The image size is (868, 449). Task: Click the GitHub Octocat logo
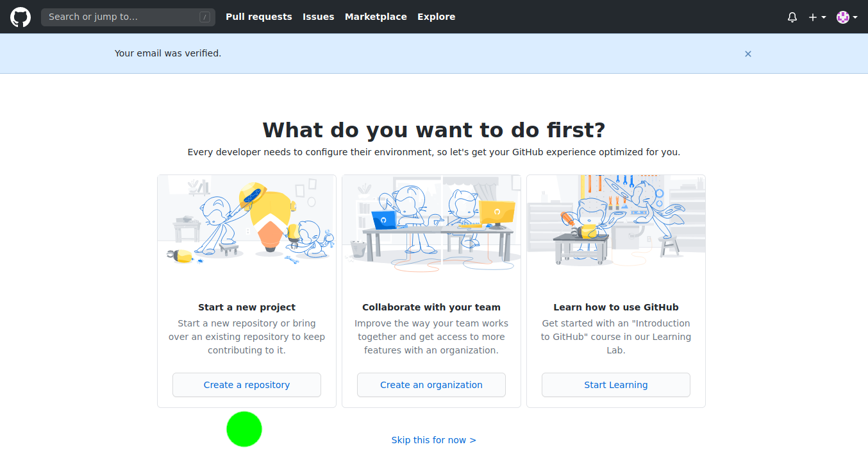(x=21, y=17)
